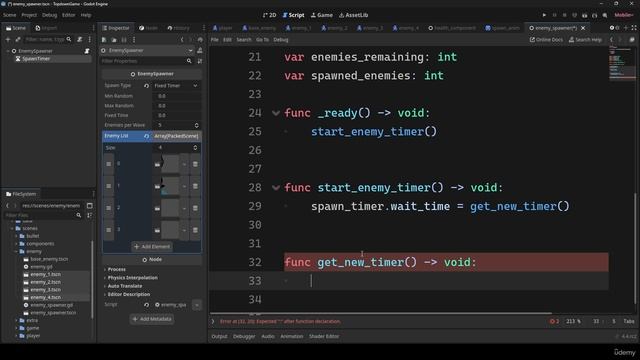The height and width of the screenshot is (360, 640).
Task: Switch to the 2D workspace
Action: coord(269,15)
